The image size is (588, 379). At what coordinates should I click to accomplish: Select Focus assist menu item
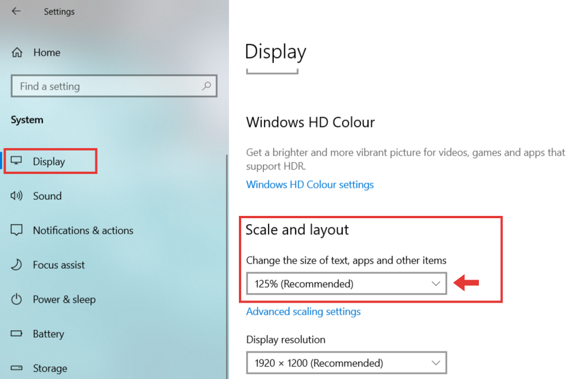pyautogui.click(x=59, y=265)
